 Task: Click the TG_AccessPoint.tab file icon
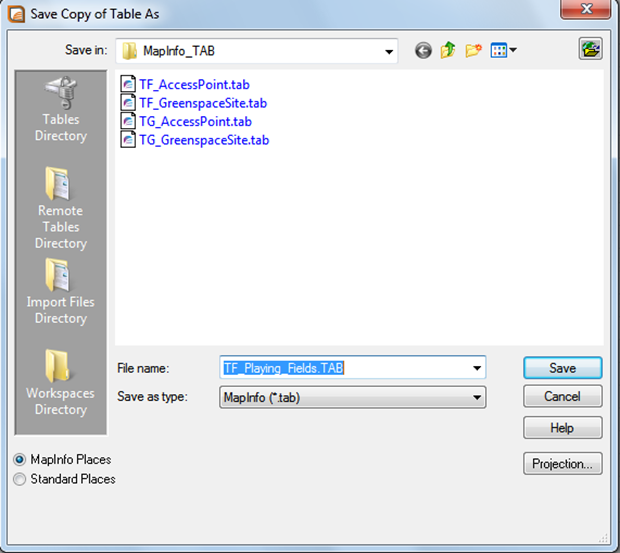(x=128, y=121)
